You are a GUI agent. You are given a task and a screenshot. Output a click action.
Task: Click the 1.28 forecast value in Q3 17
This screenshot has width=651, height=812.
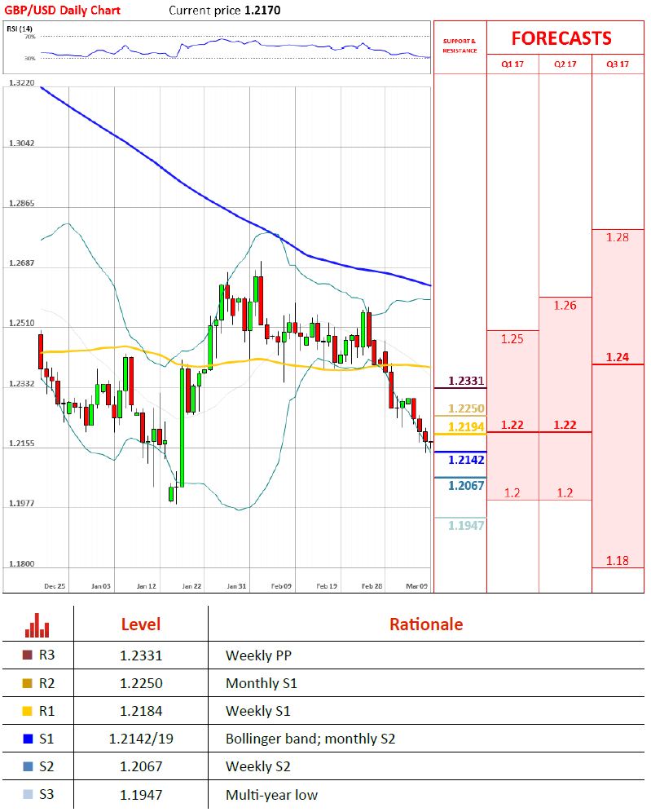pyautogui.click(x=618, y=237)
